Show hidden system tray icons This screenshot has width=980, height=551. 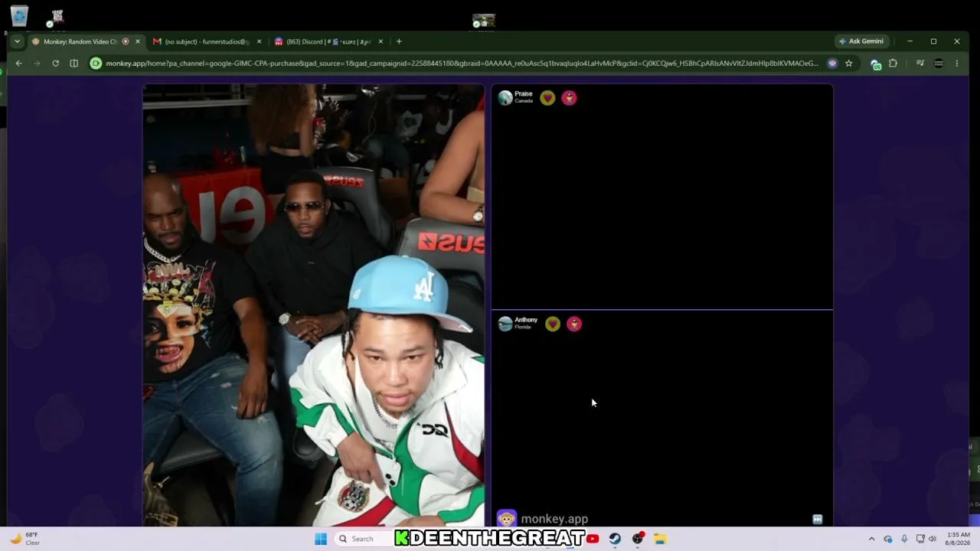tap(871, 539)
